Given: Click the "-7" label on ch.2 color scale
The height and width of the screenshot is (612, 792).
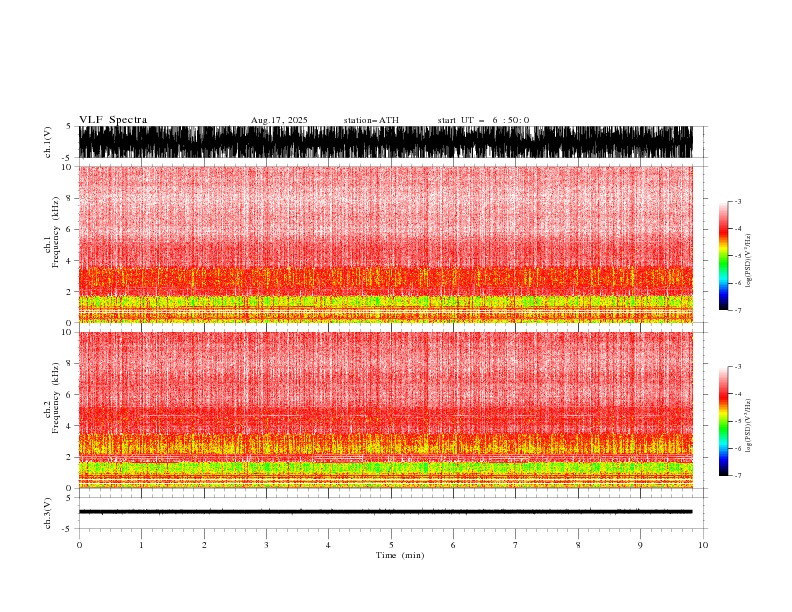Looking at the screenshot, I should click(738, 476).
